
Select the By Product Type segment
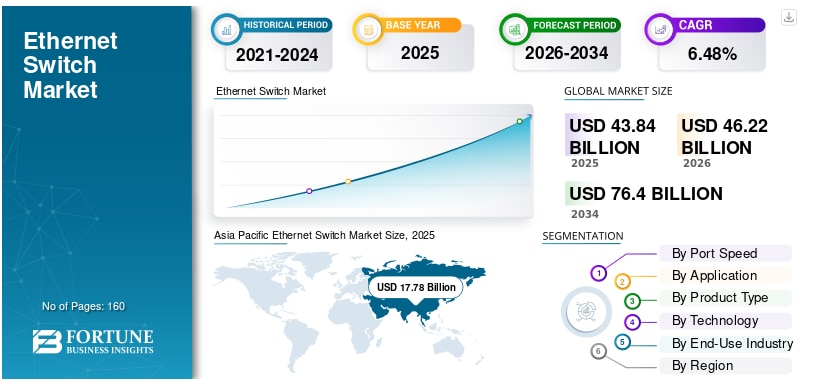point(725,298)
